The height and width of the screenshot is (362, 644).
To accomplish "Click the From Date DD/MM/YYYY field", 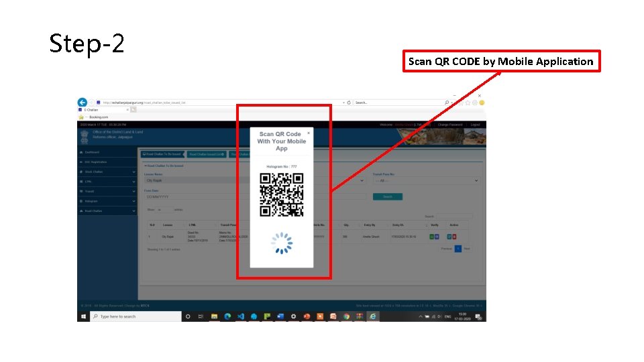I will [x=197, y=197].
